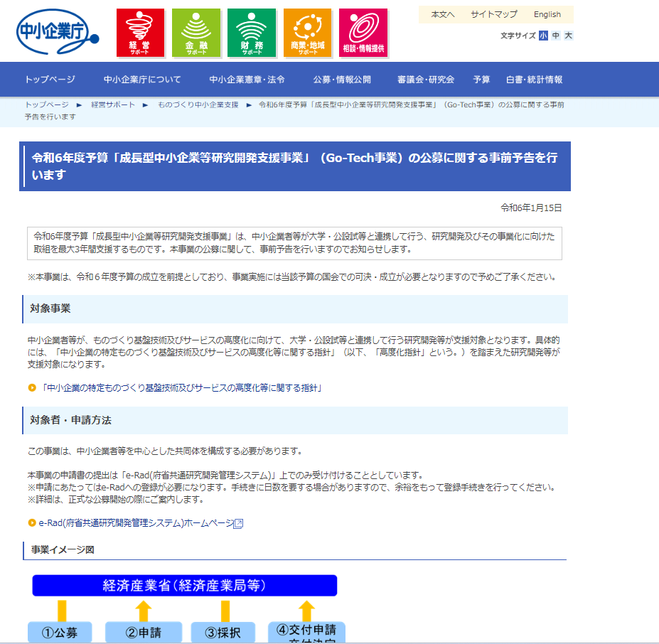Click orange bullet icon beside 高度化等に関する指針 link
The image size is (659, 644).
tap(32, 387)
